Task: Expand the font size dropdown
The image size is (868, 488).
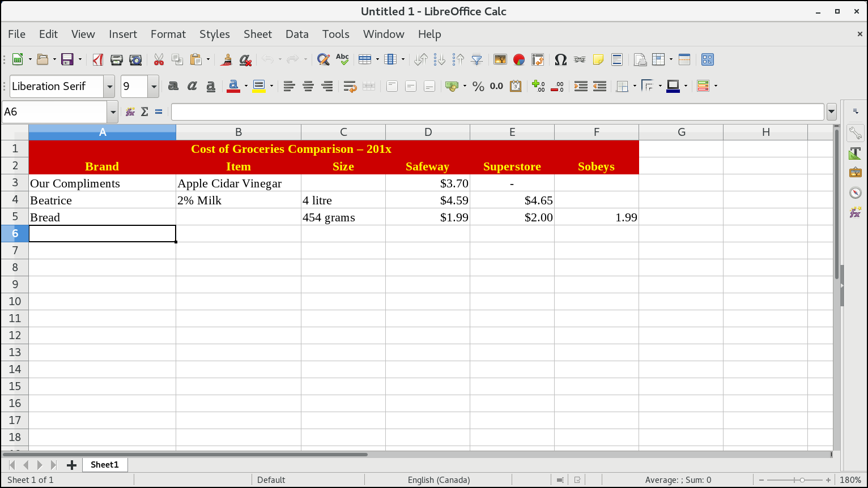Action: [154, 87]
